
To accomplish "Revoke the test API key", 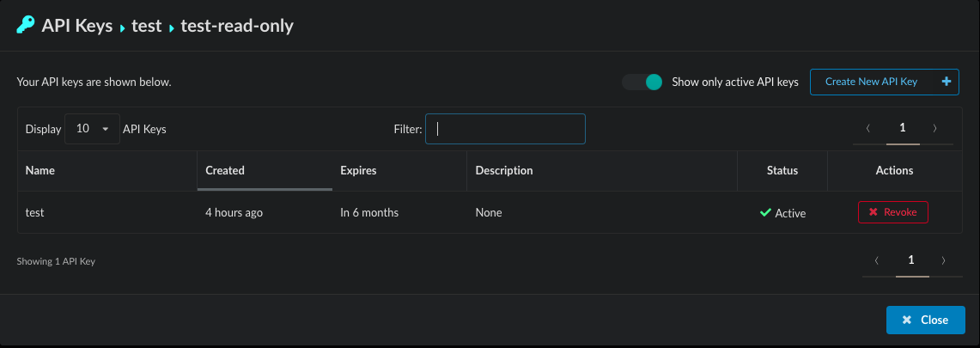I will click(x=892, y=212).
